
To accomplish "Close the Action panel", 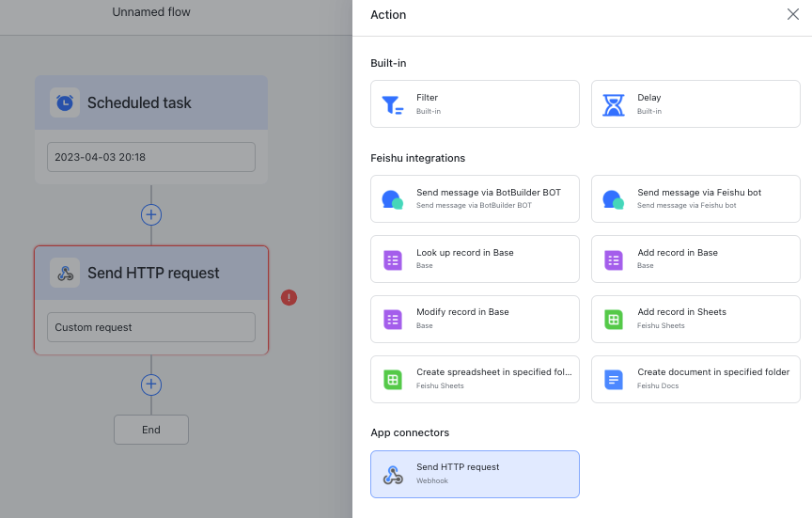I will [792, 14].
